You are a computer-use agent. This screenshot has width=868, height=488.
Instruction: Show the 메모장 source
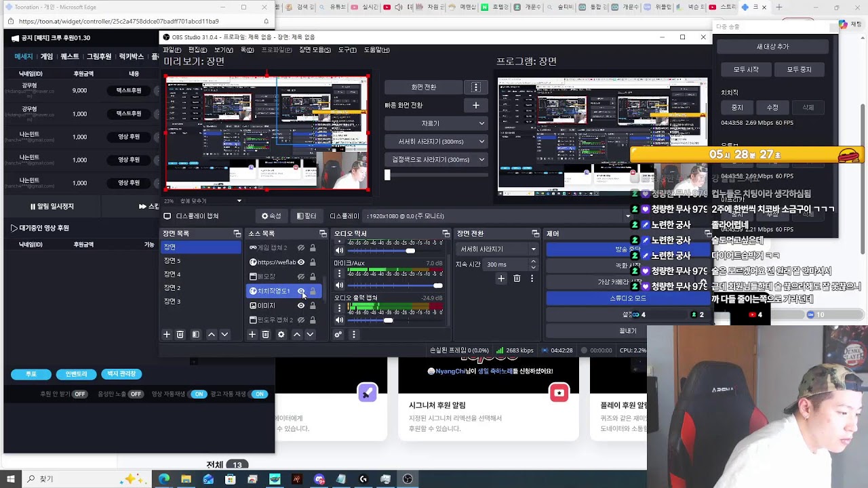[301, 277]
